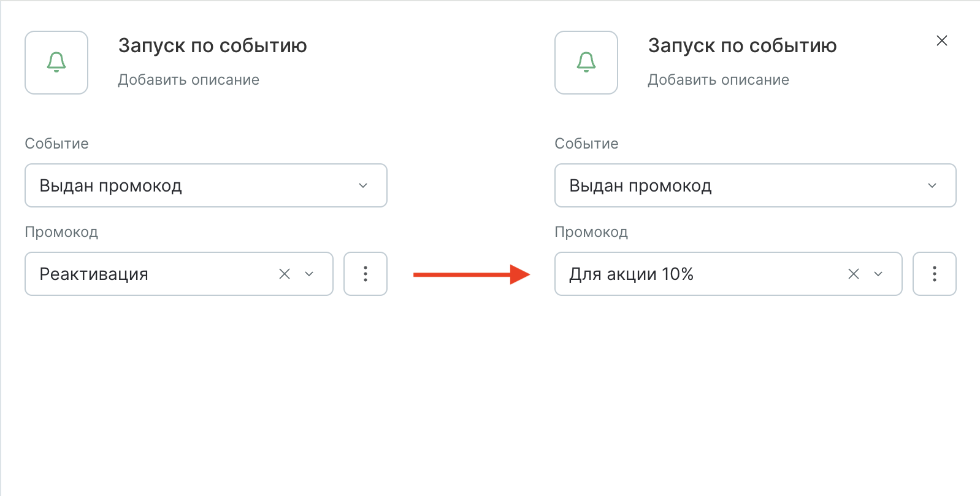Expand Выдан промокод dropdown in left panel
980x496 pixels.
(363, 185)
